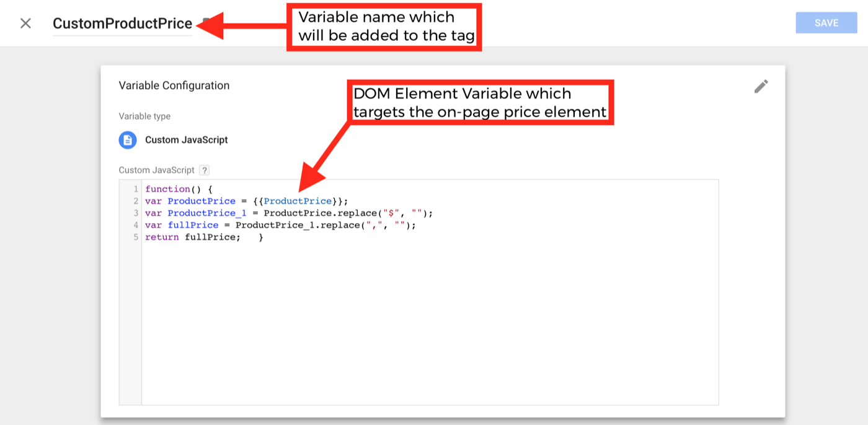Click the Variable Configuration heading

pyautogui.click(x=174, y=85)
